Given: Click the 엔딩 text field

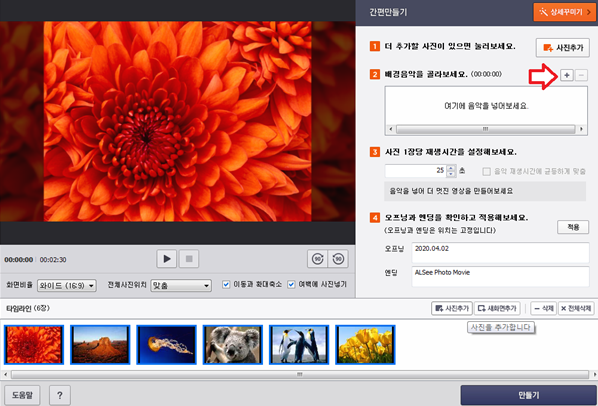Looking at the screenshot, I should pyautogui.click(x=500, y=276).
